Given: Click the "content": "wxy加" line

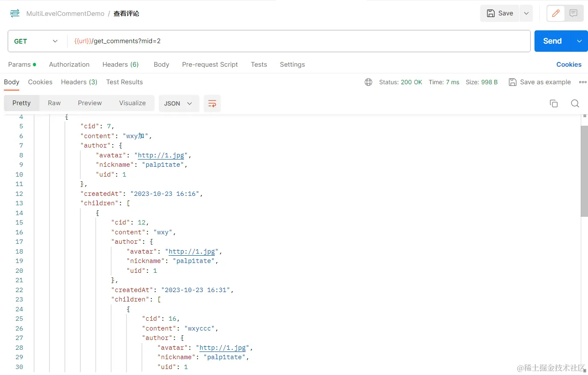Looking at the screenshot, I should [x=116, y=136].
